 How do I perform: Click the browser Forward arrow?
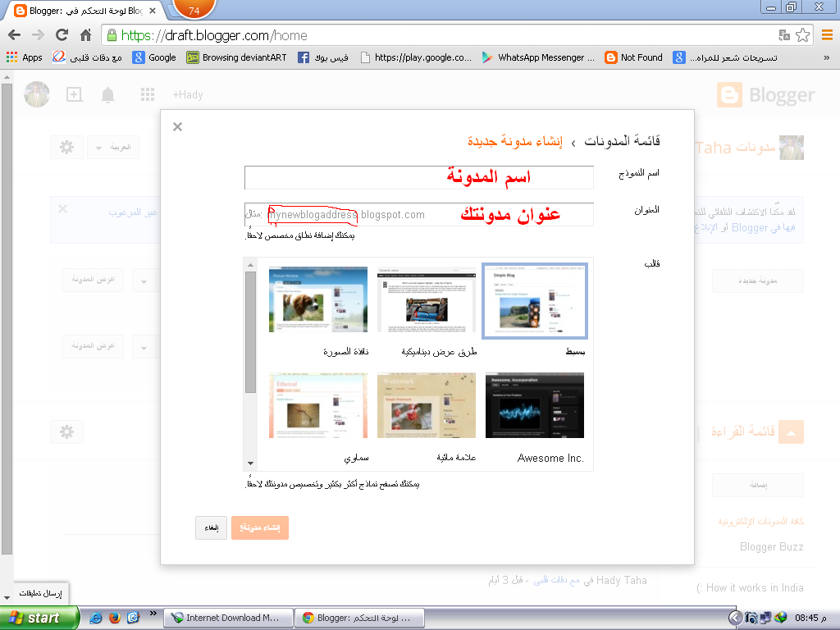[x=38, y=35]
